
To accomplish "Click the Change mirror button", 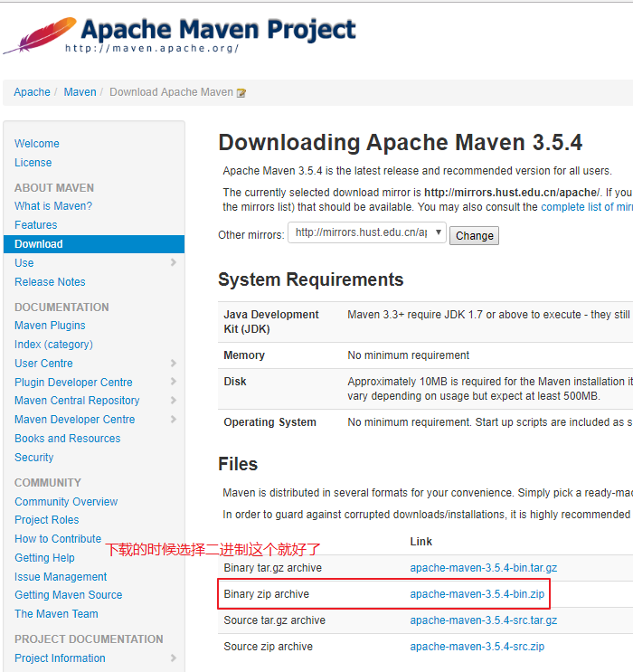I will coord(474,236).
